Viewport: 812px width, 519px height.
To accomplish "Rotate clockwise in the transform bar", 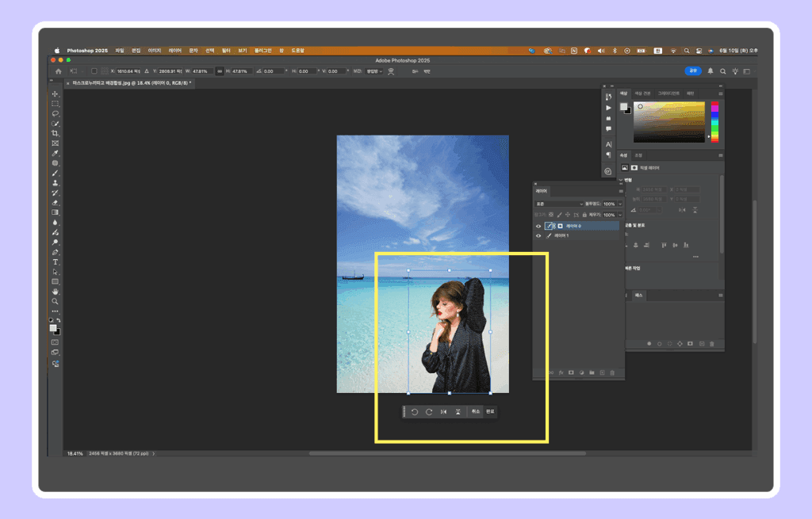I will 429,412.
